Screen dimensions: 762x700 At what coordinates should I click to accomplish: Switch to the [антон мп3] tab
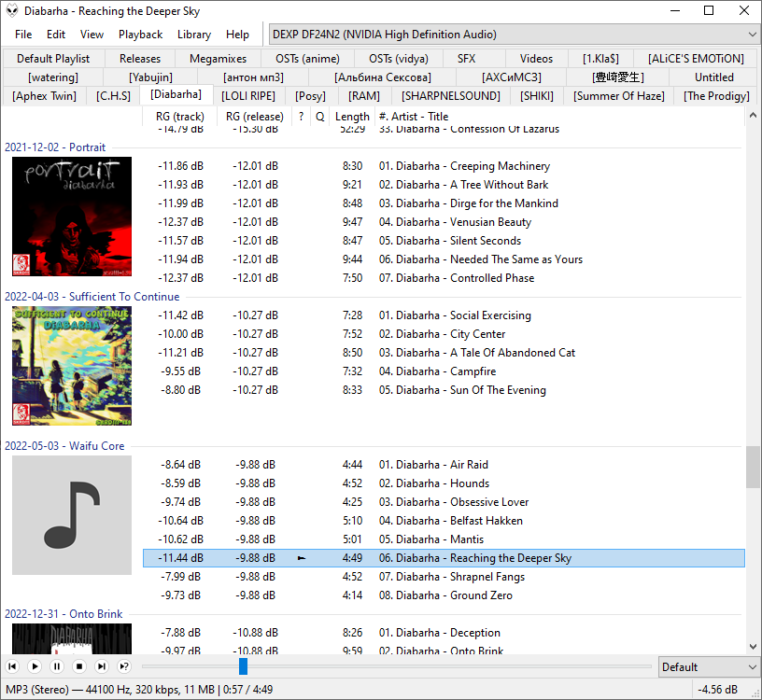pyautogui.click(x=253, y=77)
